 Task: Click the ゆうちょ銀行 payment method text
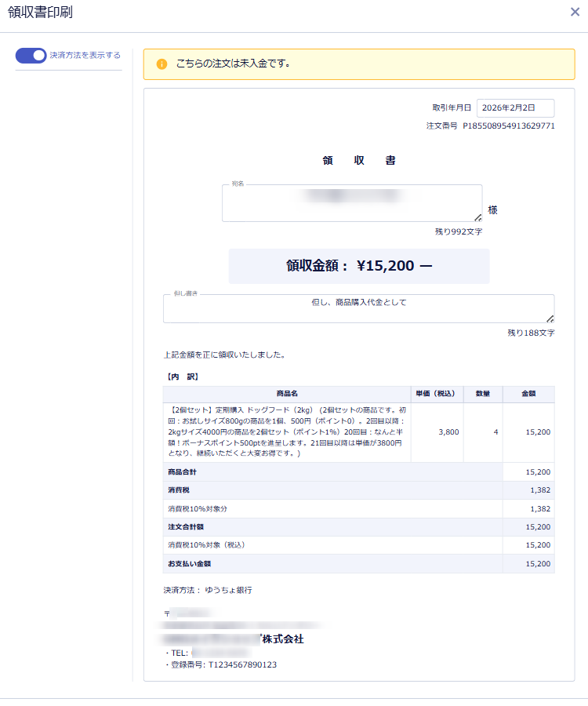[229, 590]
